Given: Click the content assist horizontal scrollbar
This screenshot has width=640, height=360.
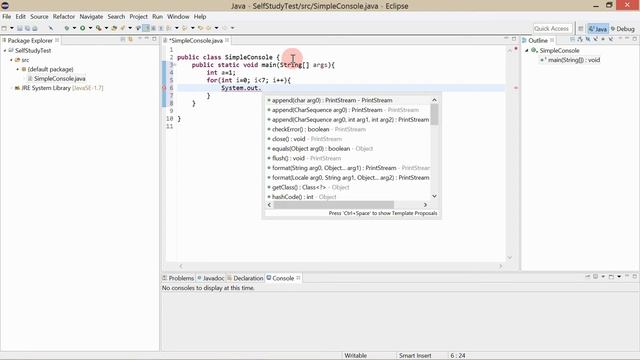Looking at the screenshot, I should click(x=333, y=205).
